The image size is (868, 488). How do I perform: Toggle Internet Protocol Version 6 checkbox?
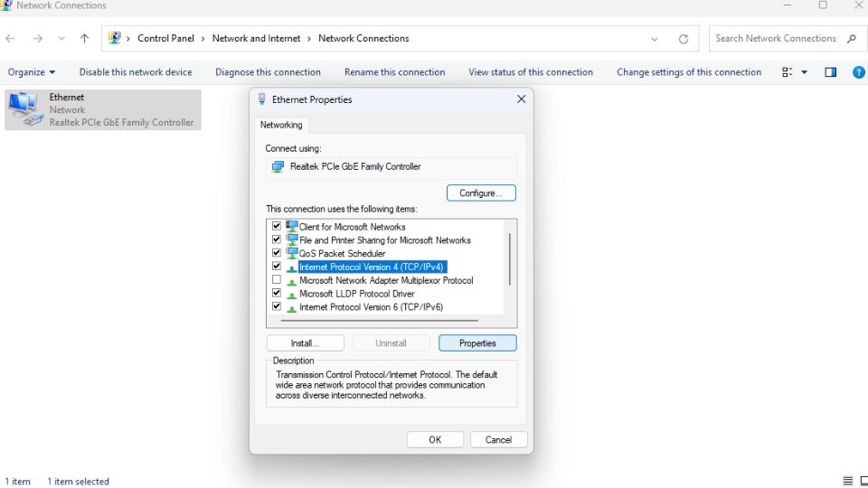[277, 306]
